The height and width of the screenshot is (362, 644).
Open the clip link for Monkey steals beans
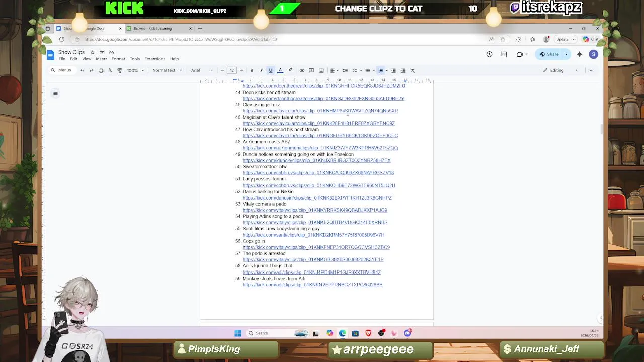point(312,285)
